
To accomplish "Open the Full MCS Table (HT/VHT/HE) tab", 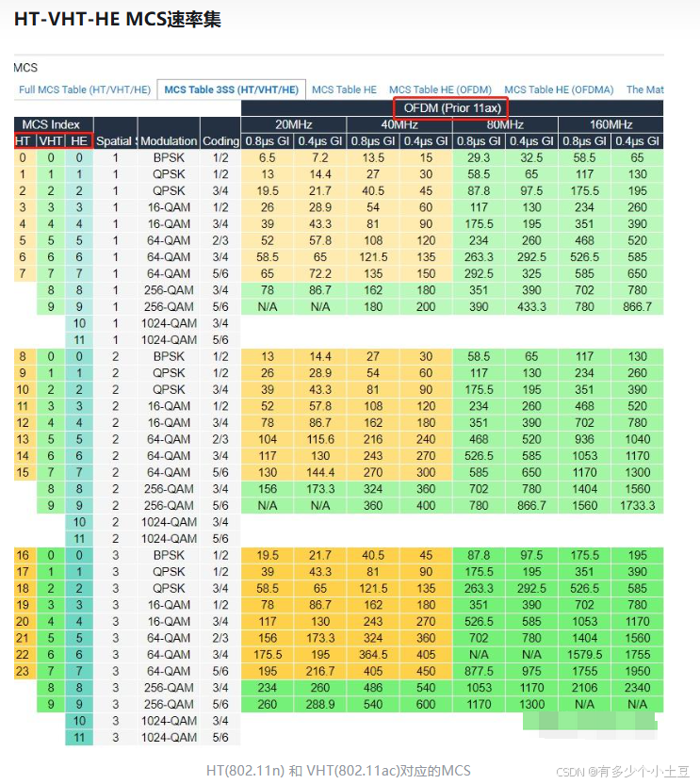I will coord(85,90).
